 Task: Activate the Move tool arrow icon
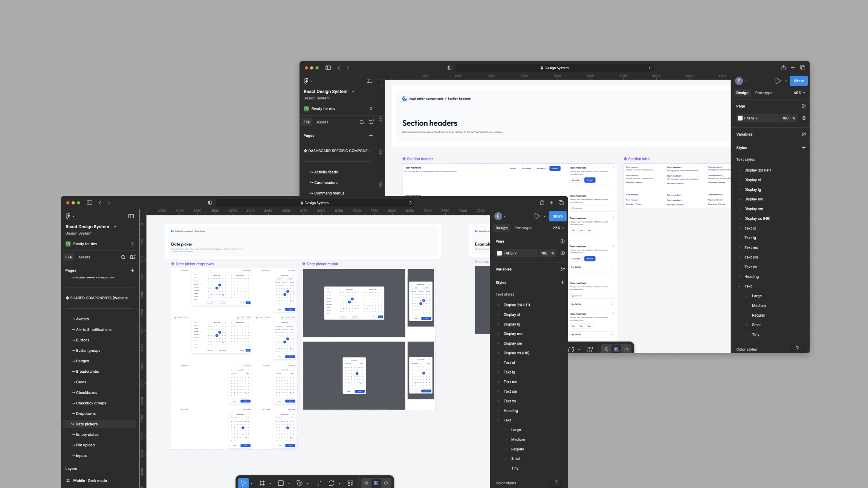coord(243,483)
